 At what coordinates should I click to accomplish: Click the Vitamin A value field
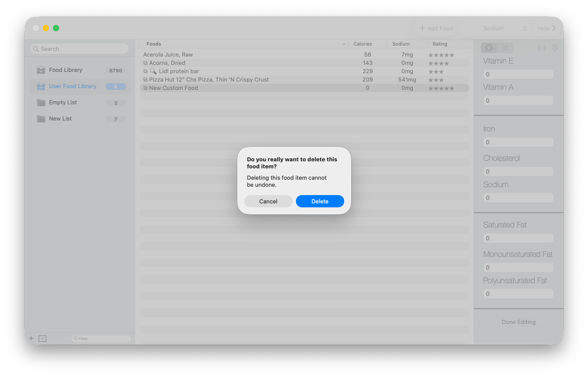pyautogui.click(x=518, y=100)
